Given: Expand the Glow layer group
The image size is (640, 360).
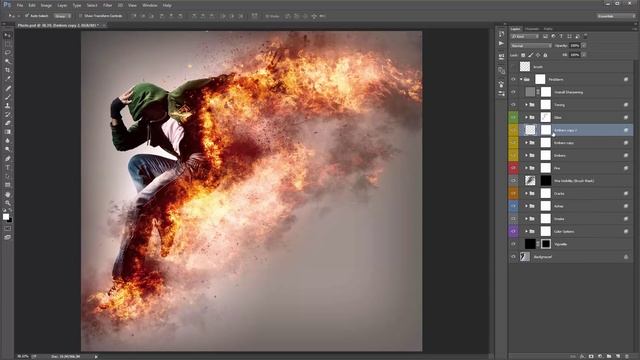Looking at the screenshot, I should click(527, 117).
